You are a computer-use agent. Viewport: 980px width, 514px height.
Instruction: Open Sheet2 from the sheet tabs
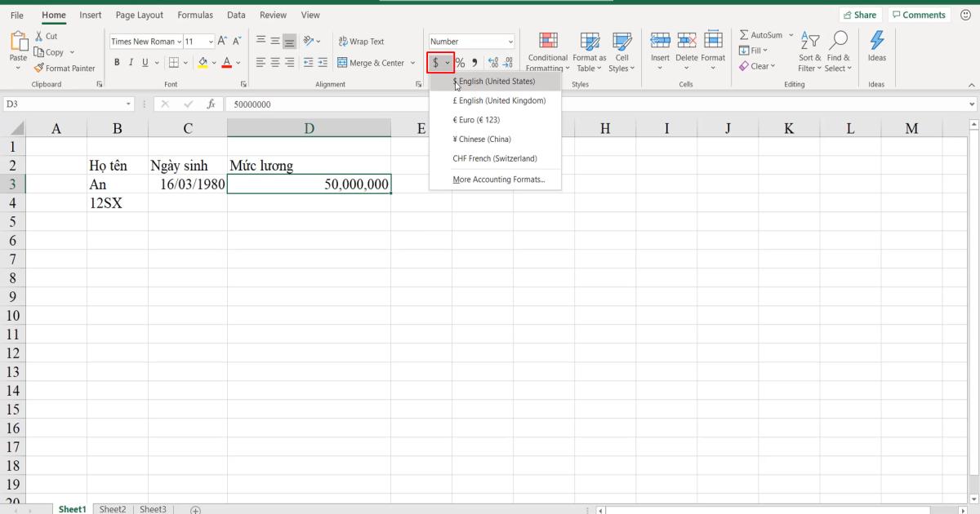pos(113,508)
